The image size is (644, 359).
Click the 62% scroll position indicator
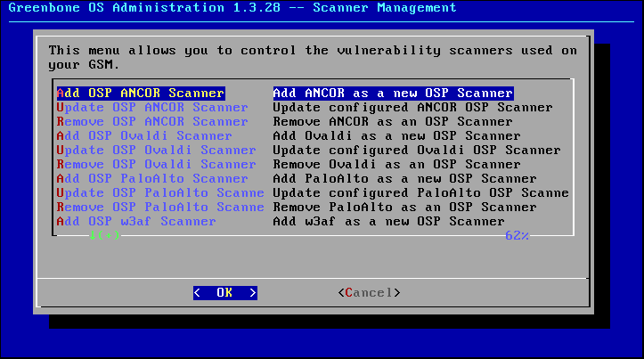(518, 235)
